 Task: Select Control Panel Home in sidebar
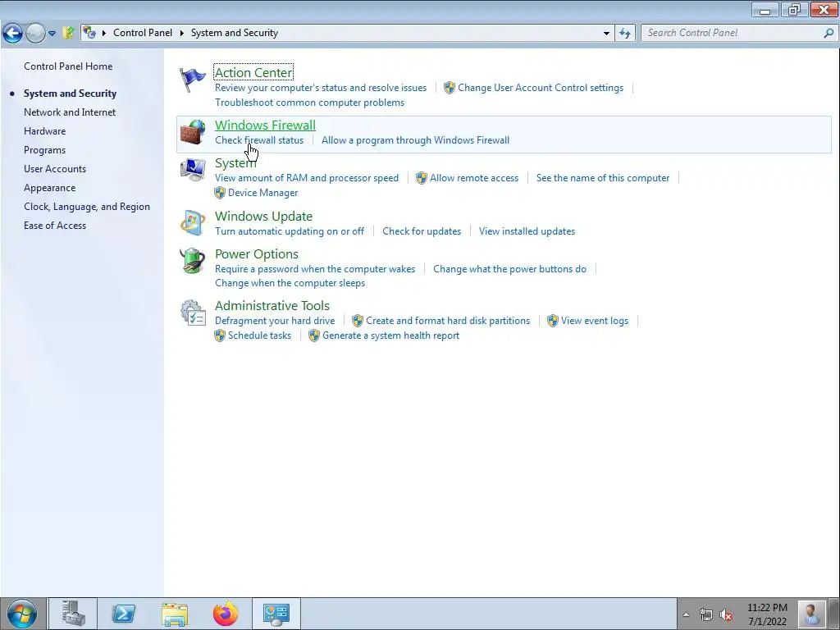point(68,66)
